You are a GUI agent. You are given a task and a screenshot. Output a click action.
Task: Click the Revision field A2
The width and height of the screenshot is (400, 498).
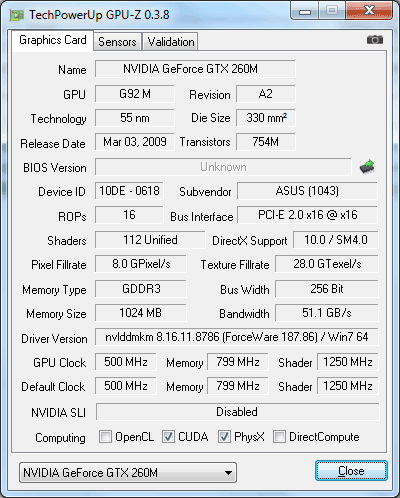pos(266,94)
